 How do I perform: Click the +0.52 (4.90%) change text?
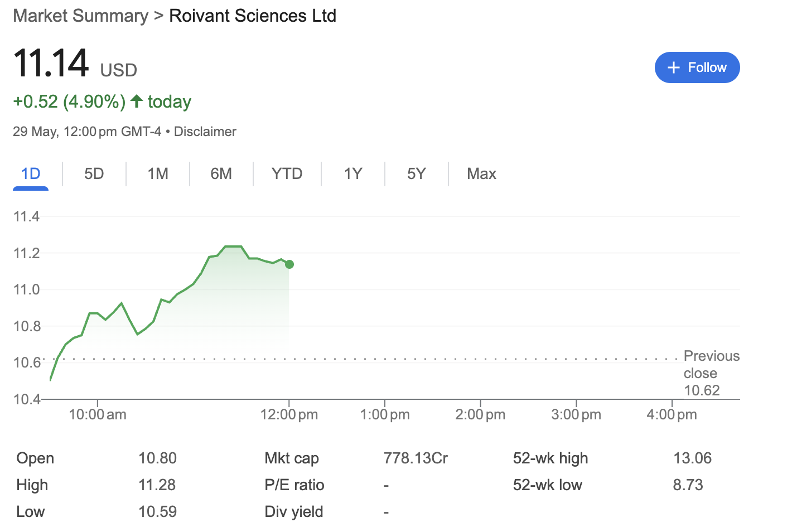coord(69,101)
